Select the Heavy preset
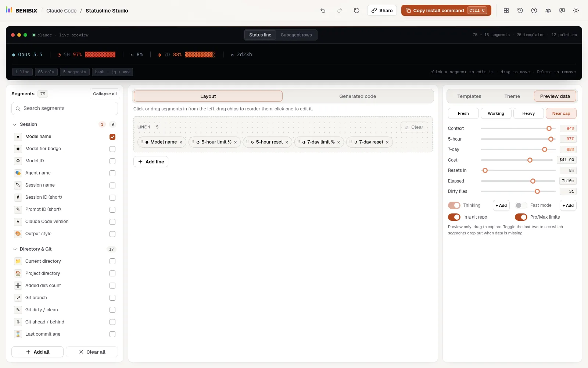The height and width of the screenshot is (368, 588). (x=528, y=113)
